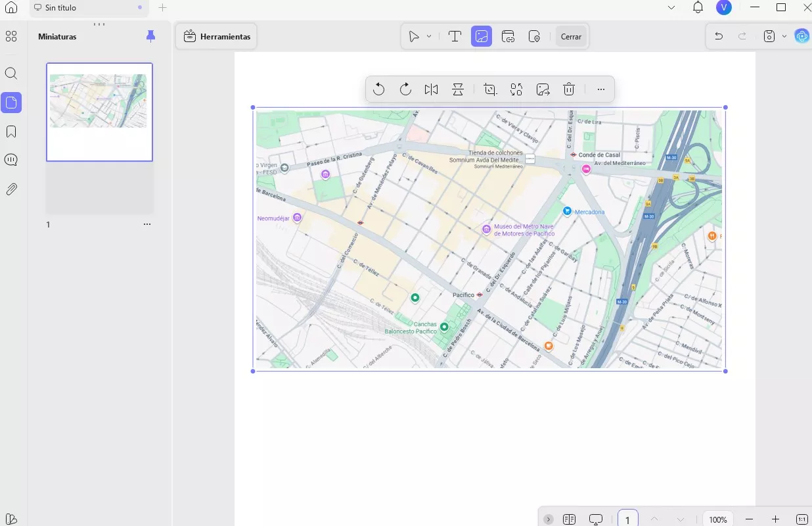Go to next page arrow
Screen dimensions: 812x526
681,519
